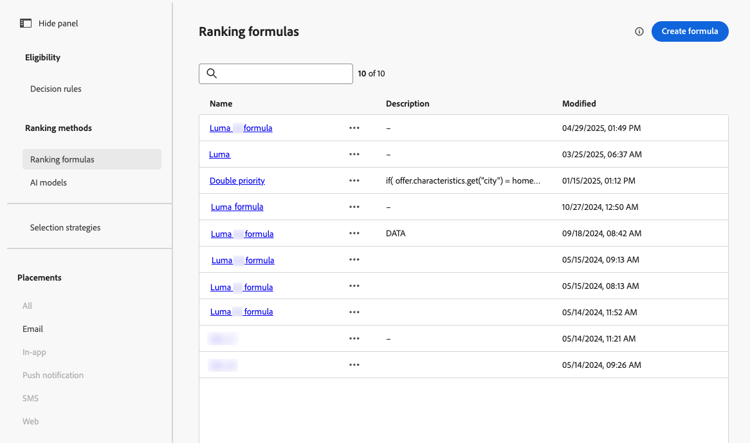Select the Push notification placement

coord(53,375)
